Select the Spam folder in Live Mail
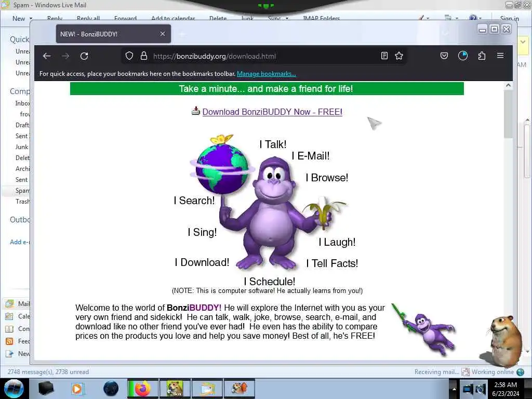This screenshot has height=399, width=532. 22,190
